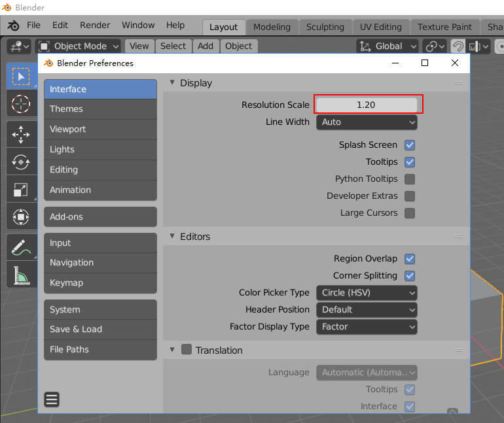Image resolution: width=504 pixels, height=423 pixels.
Task: Select the Rotate tool
Action: coord(21,161)
